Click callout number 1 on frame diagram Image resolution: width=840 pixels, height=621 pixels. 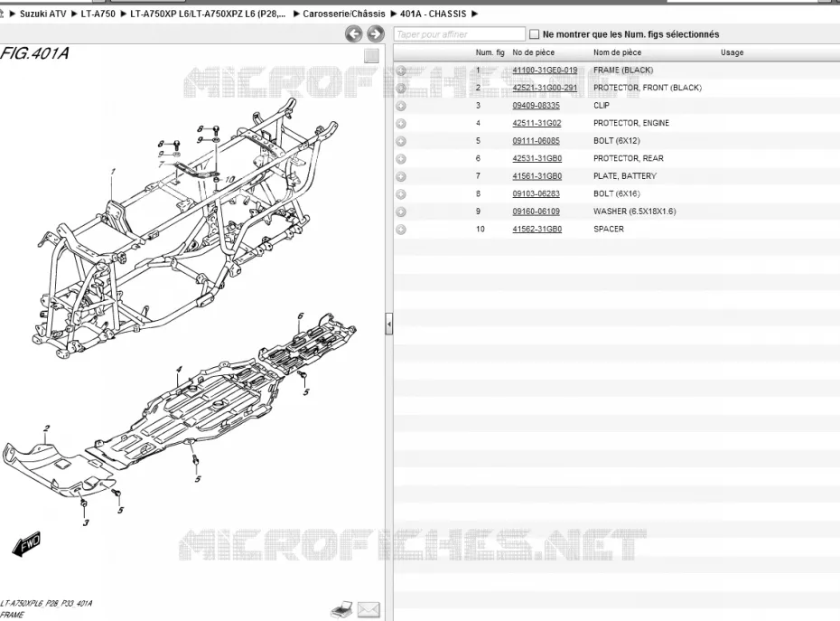[x=113, y=172]
